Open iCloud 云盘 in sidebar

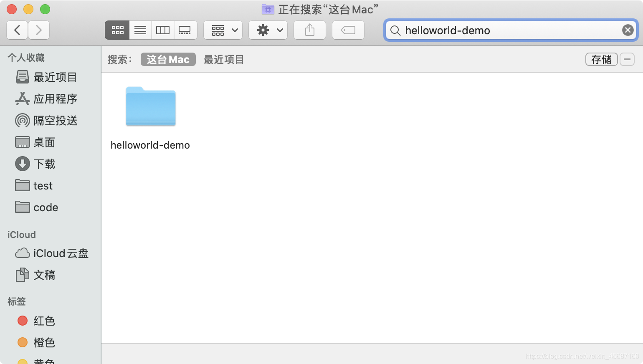pyautogui.click(x=52, y=253)
